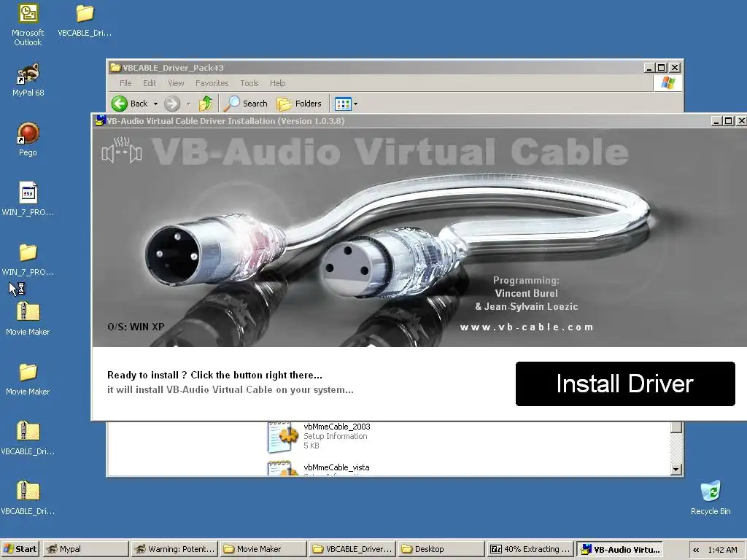The height and width of the screenshot is (560, 747).
Task: Click the Install Driver button
Action: coord(625,384)
